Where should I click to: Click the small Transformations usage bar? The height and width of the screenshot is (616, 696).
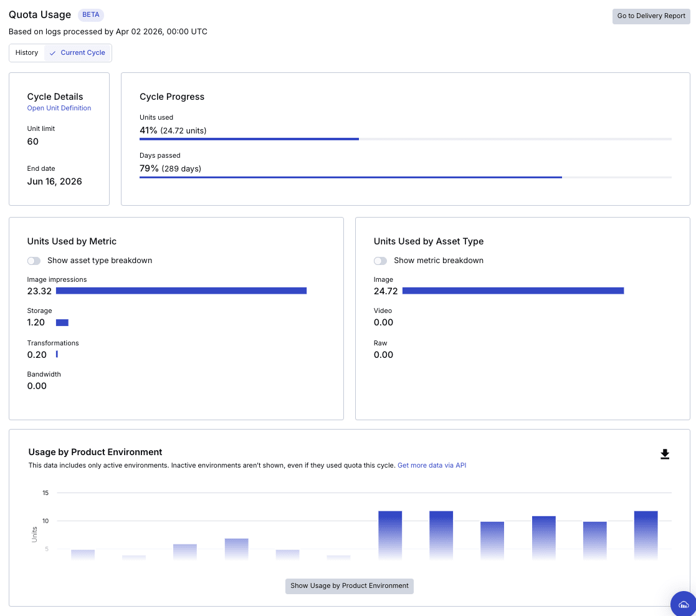[57, 354]
